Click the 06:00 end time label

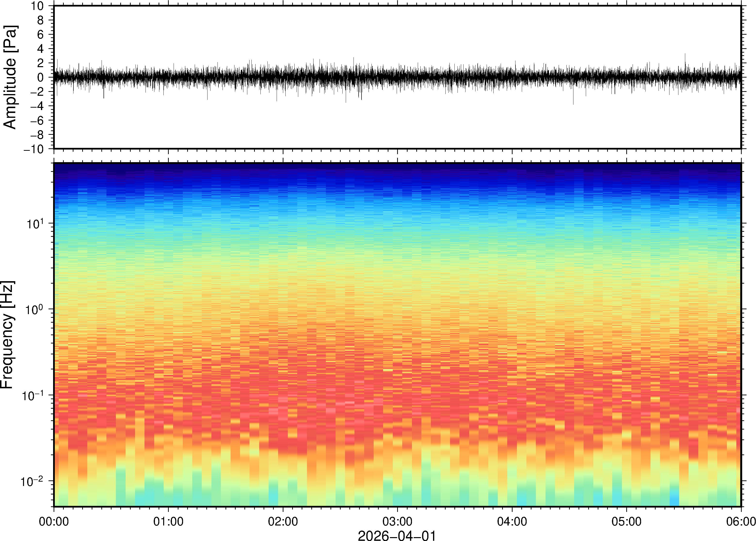(x=741, y=521)
